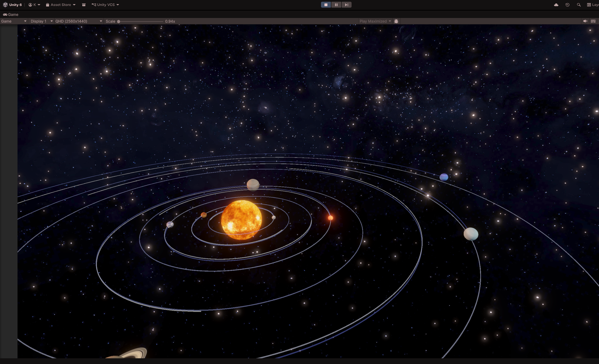Open Unity Cloud services icon

coord(556,5)
